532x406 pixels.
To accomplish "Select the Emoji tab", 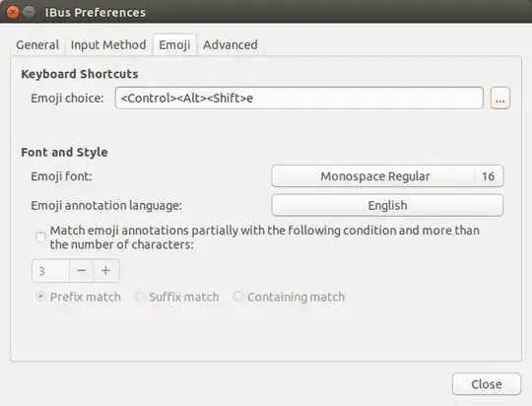I will click(174, 44).
